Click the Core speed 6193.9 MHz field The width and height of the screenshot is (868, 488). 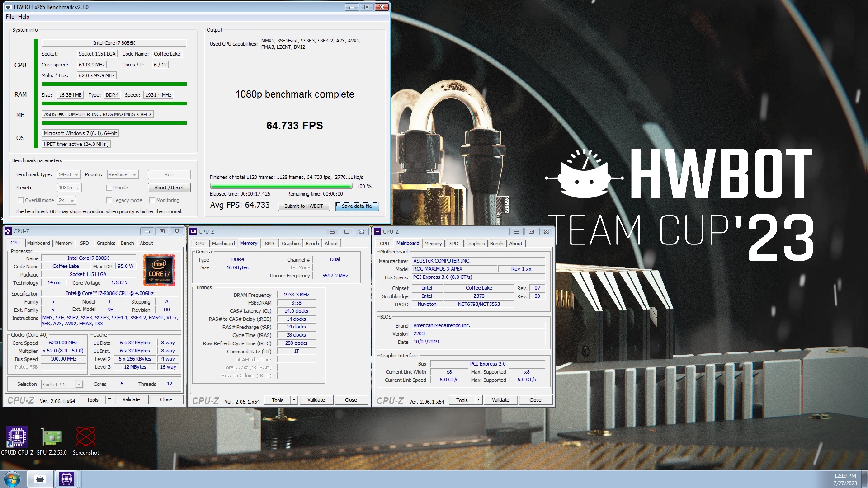pos(92,65)
